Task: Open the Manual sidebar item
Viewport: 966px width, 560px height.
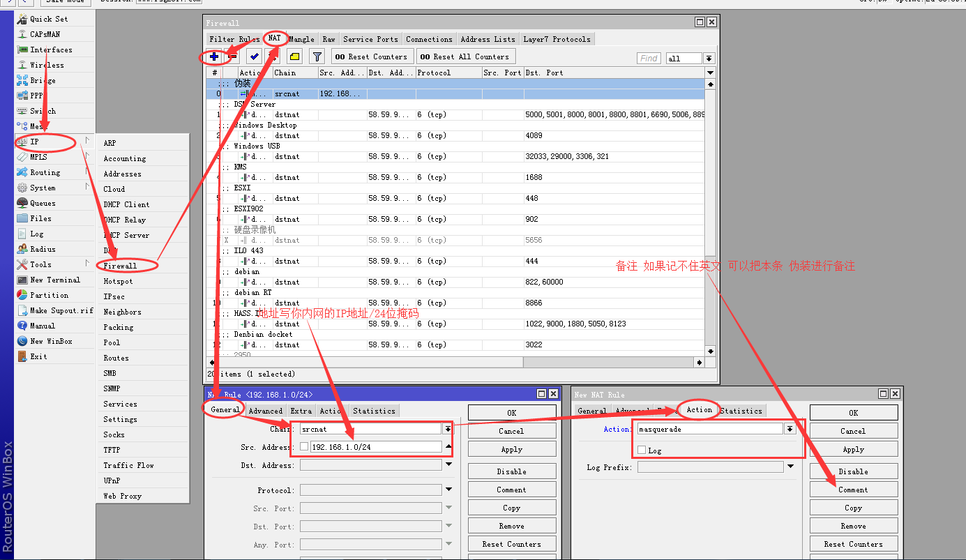Action: click(43, 326)
